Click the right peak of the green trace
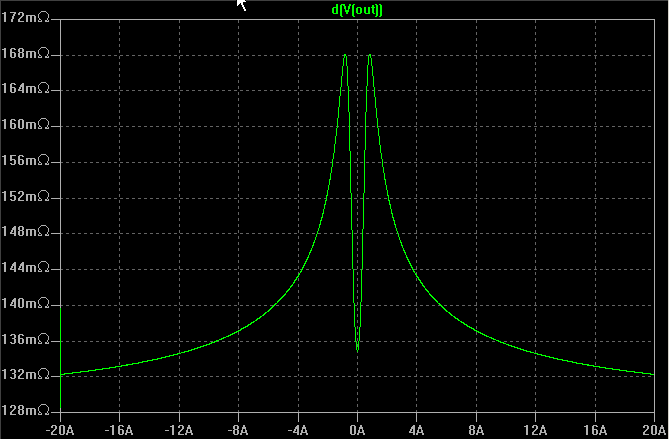This screenshot has width=669, height=439. coord(370,55)
